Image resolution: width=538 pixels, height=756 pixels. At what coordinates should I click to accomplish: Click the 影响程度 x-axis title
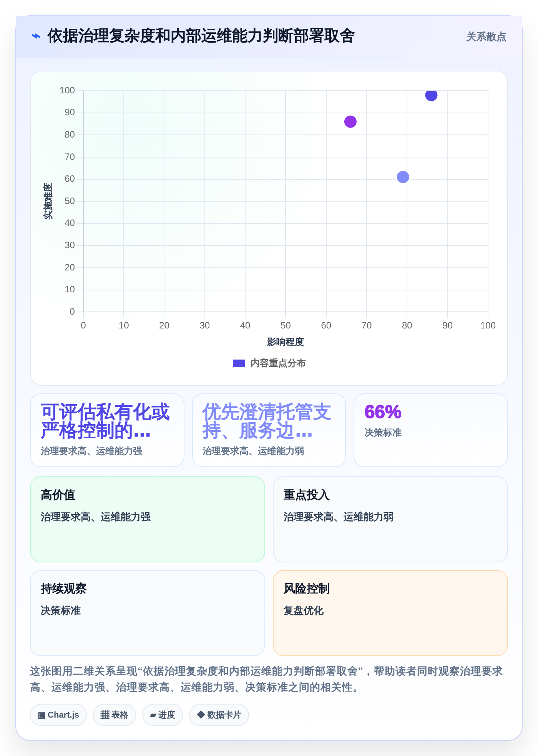point(286,342)
